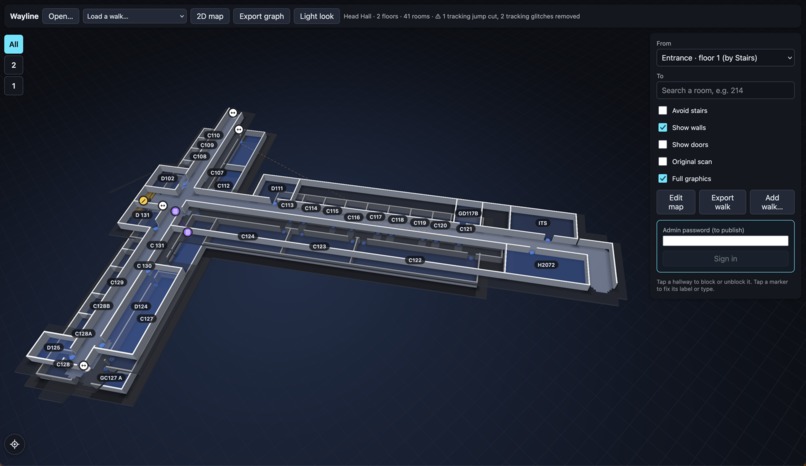This screenshot has height=466, width=806.
Task: Select the C123 room label
Action: (319, 247)
